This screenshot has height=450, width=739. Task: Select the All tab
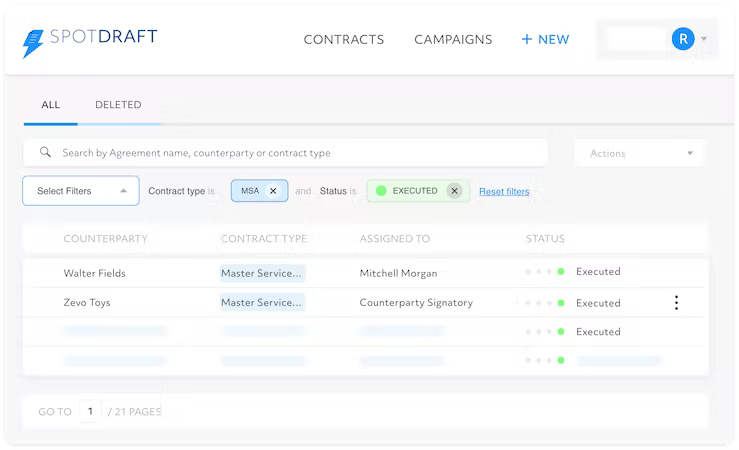click(51, 105)
